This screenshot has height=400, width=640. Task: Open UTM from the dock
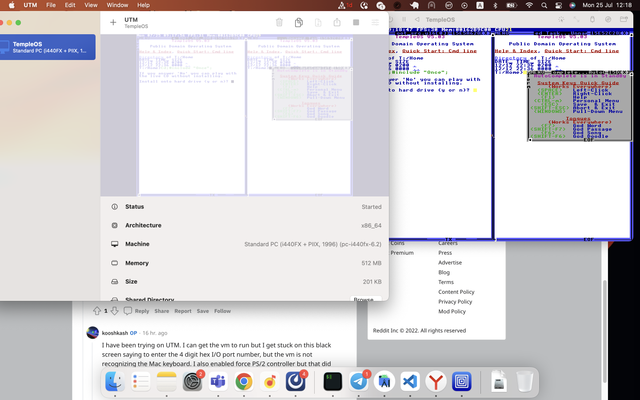click(462, 382)
